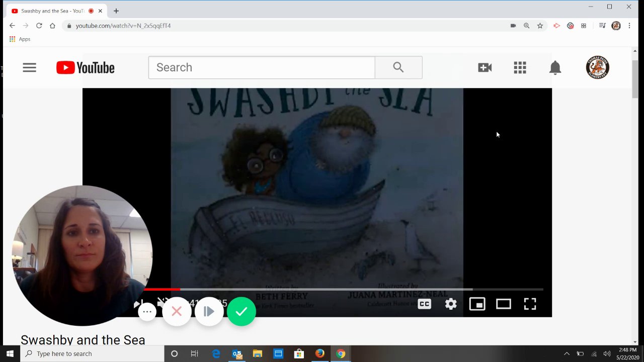
Task: Click the Loom extension icon
Action: [x=570, y=26]
